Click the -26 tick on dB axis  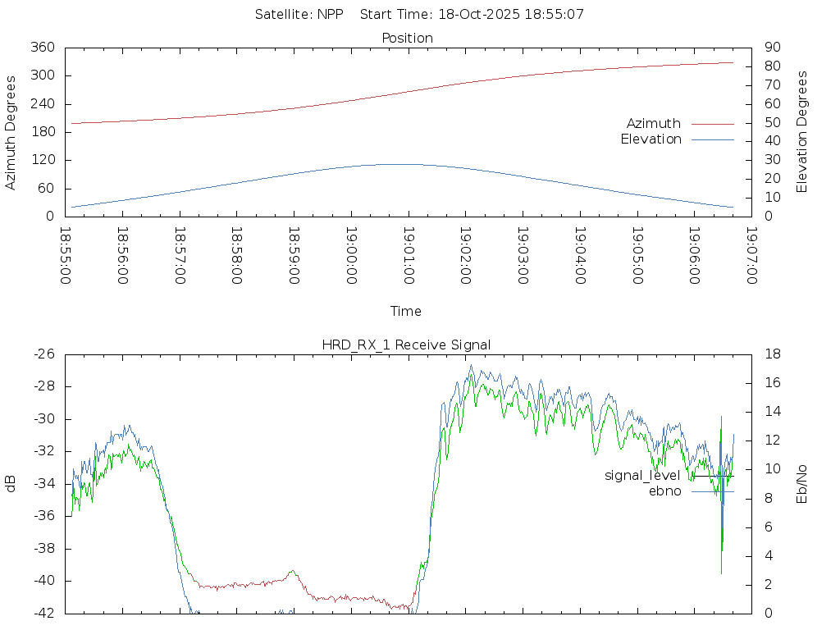43,354
